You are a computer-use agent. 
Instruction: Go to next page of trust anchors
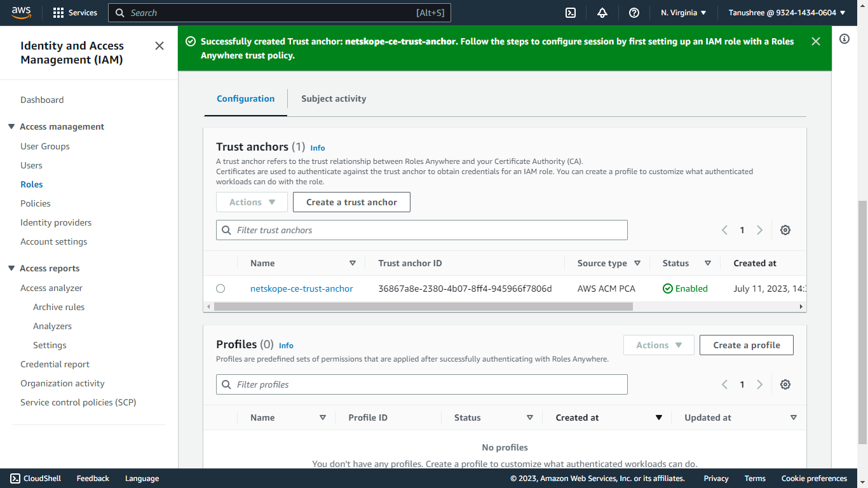pyautogui.click(x=759, y=230)
